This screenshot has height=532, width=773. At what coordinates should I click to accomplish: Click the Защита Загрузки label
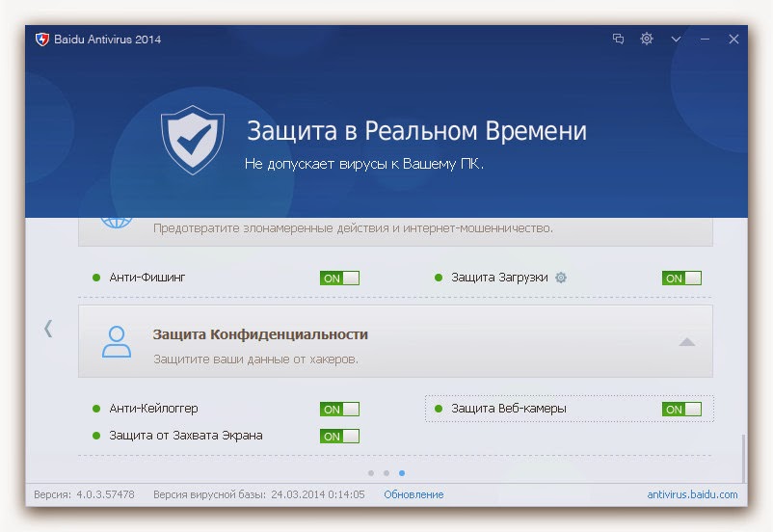(x=499, y=278)
